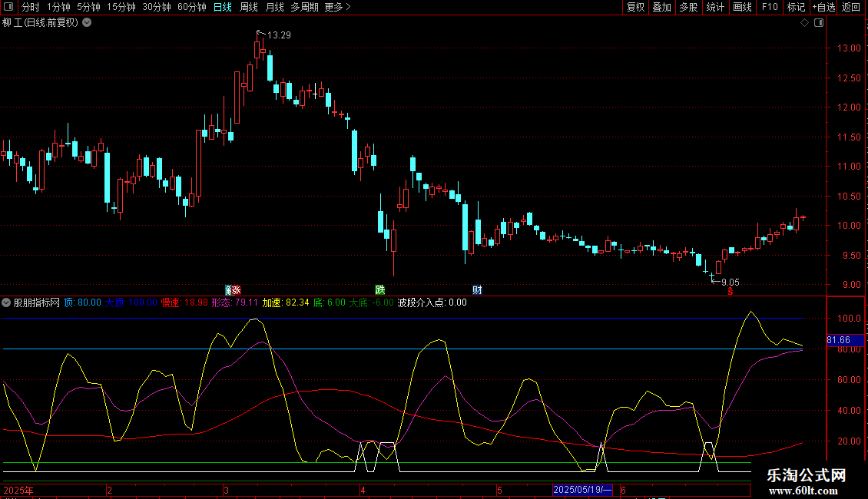
Task: Expand the 柳工 chart title dropdown
Action: pyautogui.click(x=86, y=22)
